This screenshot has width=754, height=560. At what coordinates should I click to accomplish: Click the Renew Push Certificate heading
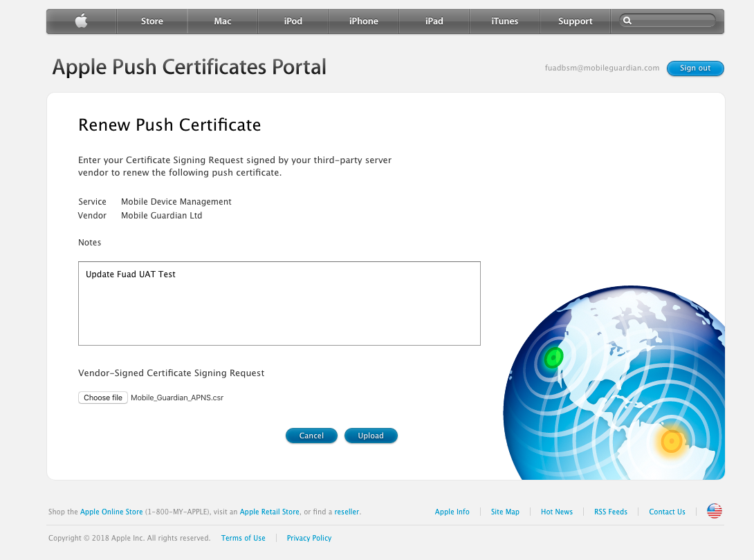coord(169,125)
